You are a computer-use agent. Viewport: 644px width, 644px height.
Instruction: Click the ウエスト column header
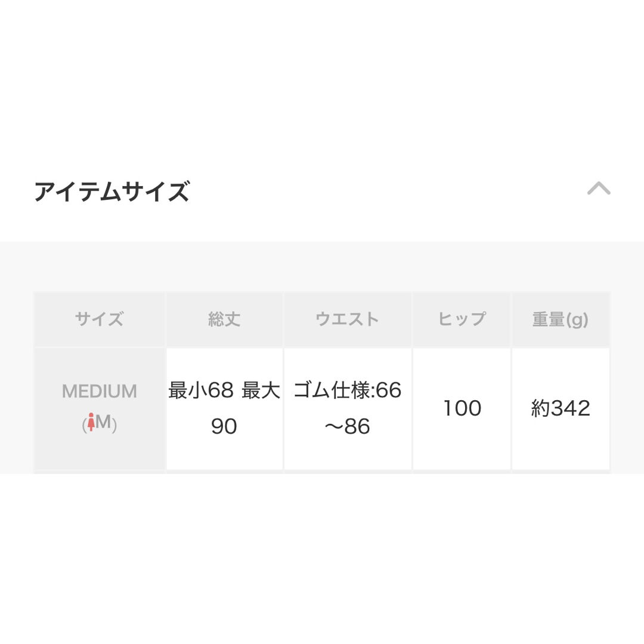[x=348, y=319]
